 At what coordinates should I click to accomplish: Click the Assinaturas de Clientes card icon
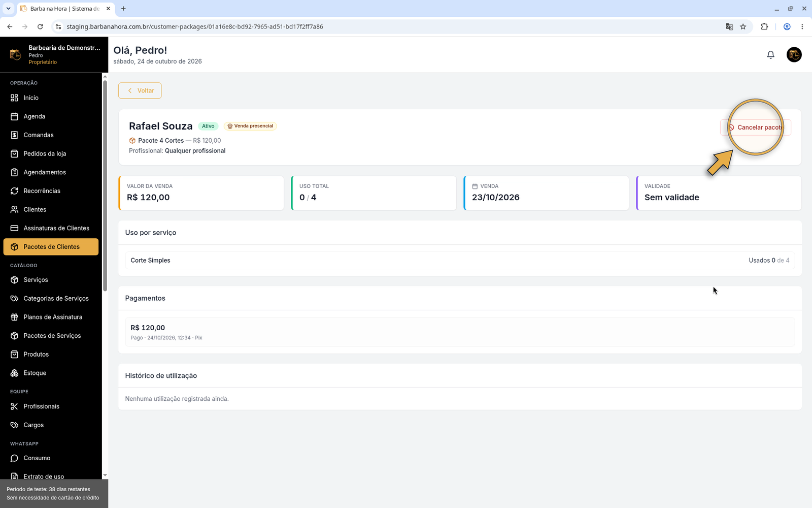coord(14,228)
